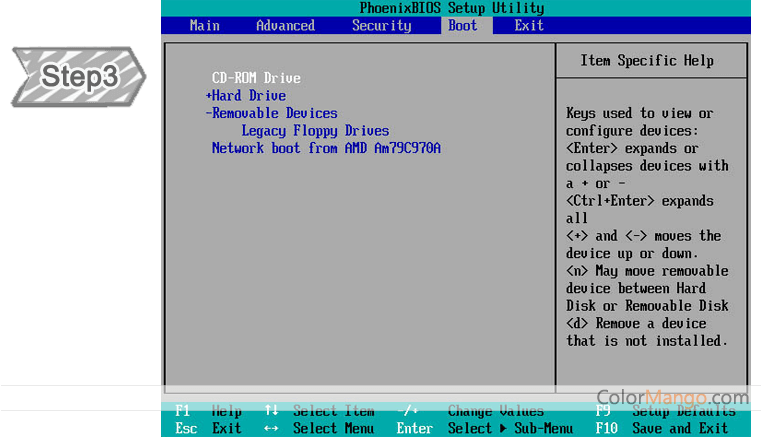This screenshot has height=437, width=761.
Task: Select Legacy Floppy Drives sub-item
Action: click(315, 131)
